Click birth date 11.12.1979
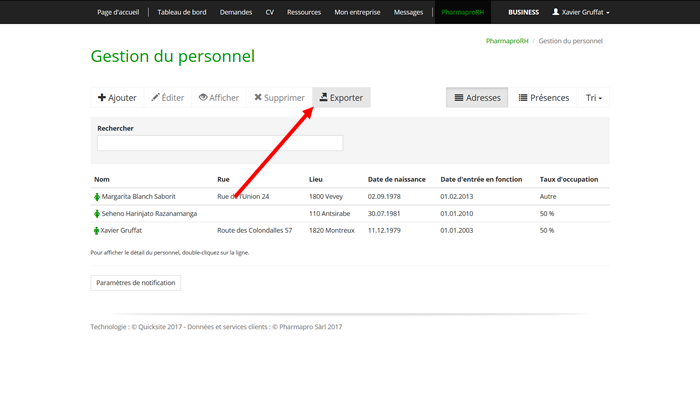 384,230
